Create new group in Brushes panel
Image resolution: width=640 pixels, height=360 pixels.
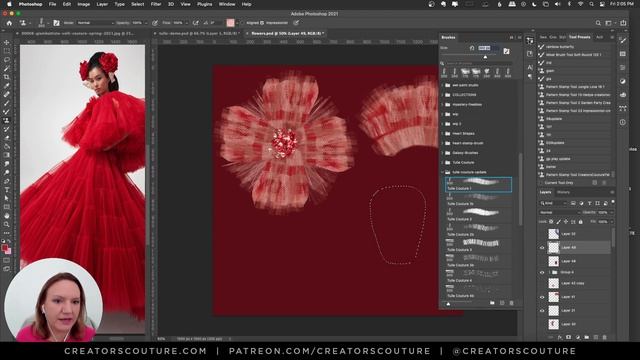492,303
